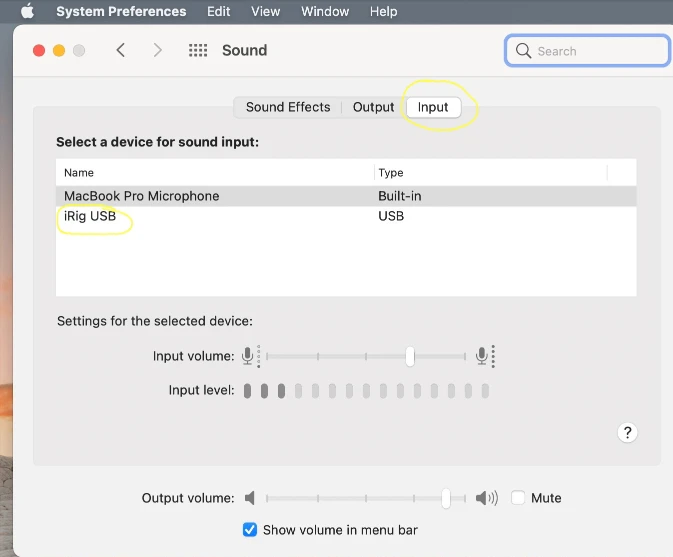
Task: Click the quiet speaker icon
Action: (250, 498)
